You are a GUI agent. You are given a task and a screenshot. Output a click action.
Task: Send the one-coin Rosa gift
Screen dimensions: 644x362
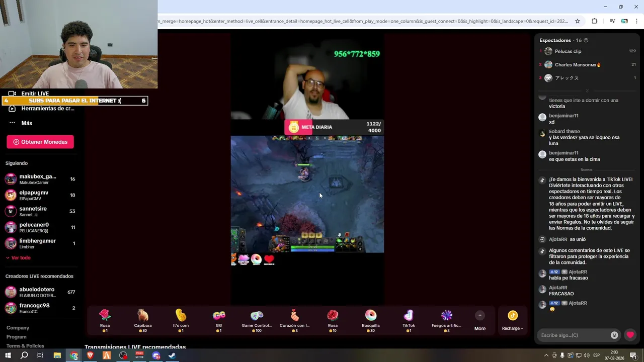coord(105,320)
